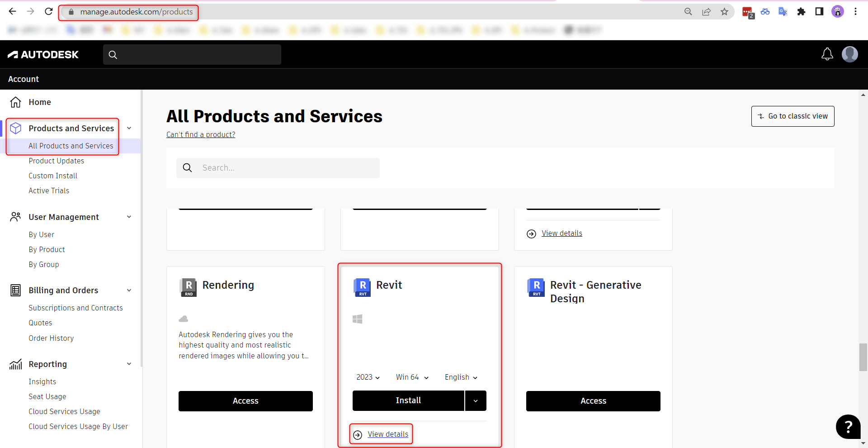Open the browser zoom magnifier icon
Viewport: 868px width, 448px height.
point(688,12)
